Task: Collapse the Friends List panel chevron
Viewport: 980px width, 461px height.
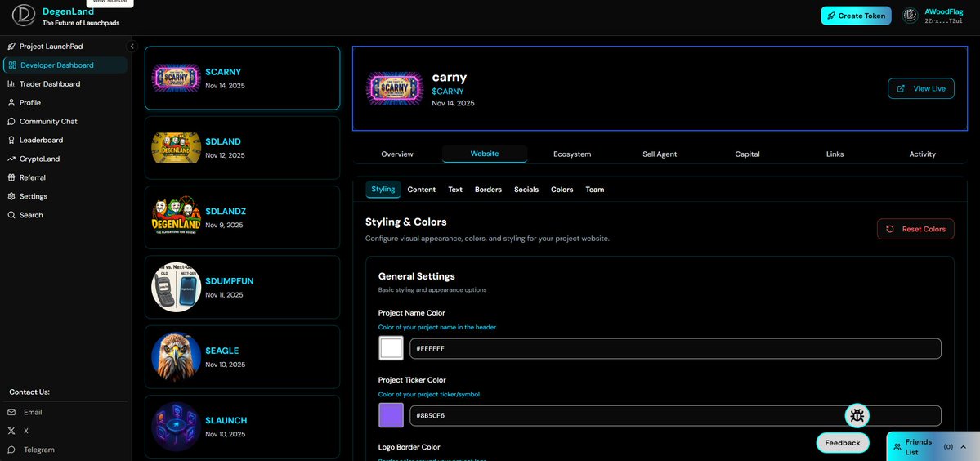Action: click(963, 447)
